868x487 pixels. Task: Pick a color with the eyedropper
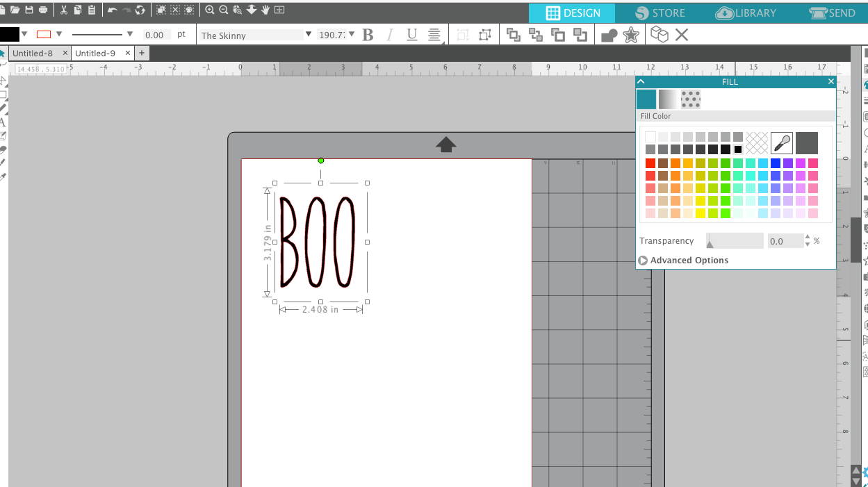tap(782, 143)
